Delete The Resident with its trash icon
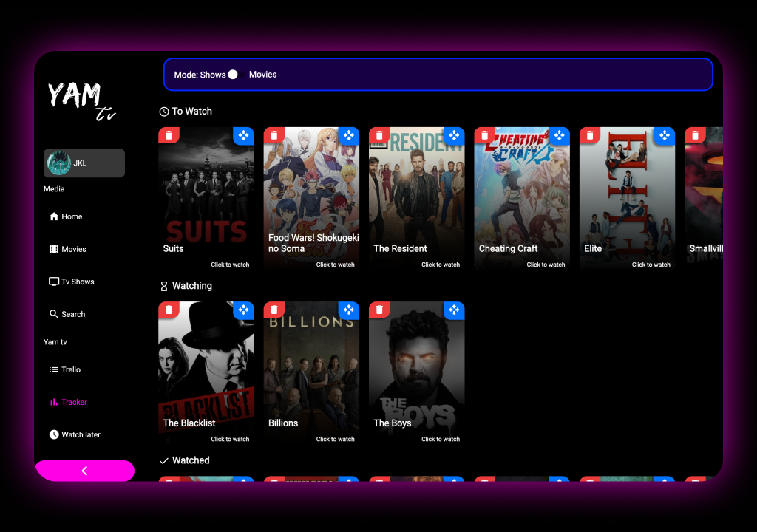This screenshot has height=532, width=757. 379,135
